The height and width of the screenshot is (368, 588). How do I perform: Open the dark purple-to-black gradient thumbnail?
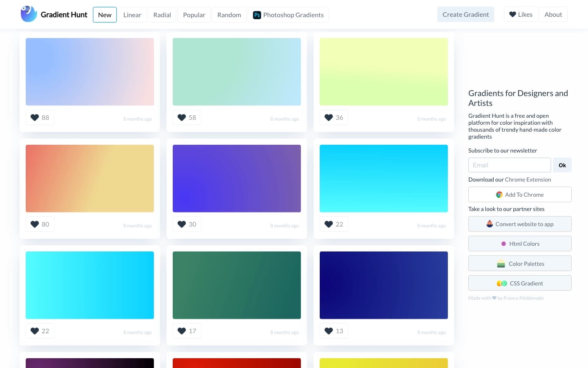click(90, 363)
